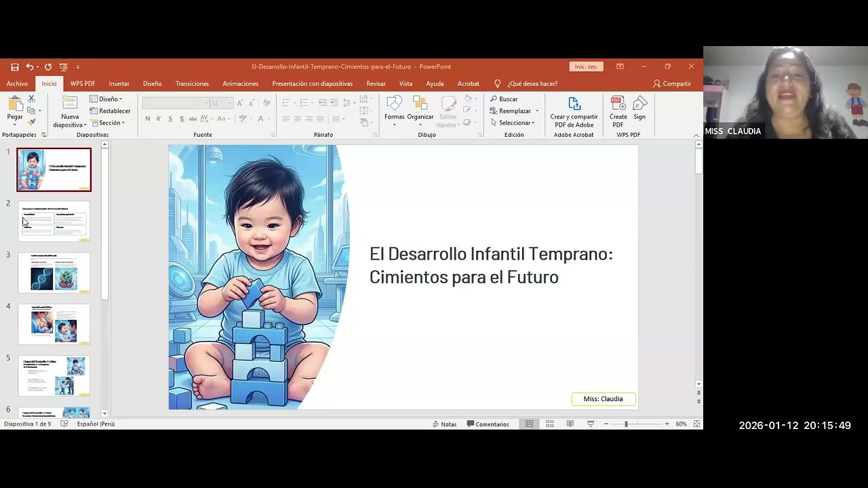
Task: Switch to Slide Sorter view in the status bar
Action: [550, 424]
